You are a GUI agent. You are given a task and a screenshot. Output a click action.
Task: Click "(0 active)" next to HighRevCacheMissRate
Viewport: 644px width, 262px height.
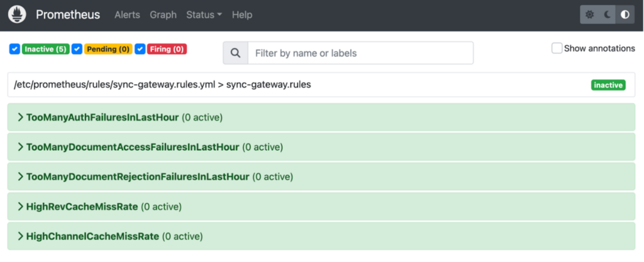click(161, 207)
